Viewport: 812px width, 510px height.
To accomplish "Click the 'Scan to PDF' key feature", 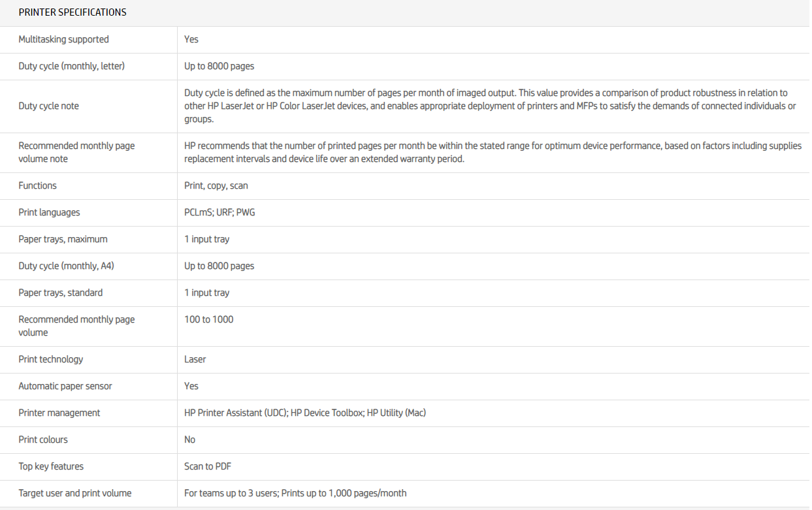I will (207, 466).
